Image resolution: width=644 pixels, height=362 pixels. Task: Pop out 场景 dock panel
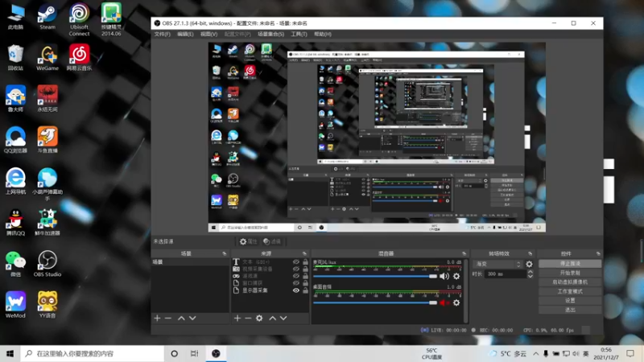(x=225, y=253)
